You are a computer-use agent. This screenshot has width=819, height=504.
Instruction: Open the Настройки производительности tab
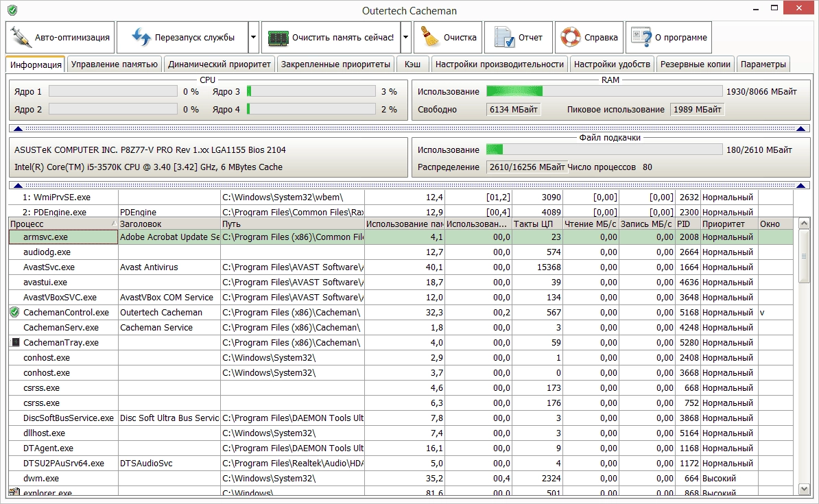click(x=500, y=64)
